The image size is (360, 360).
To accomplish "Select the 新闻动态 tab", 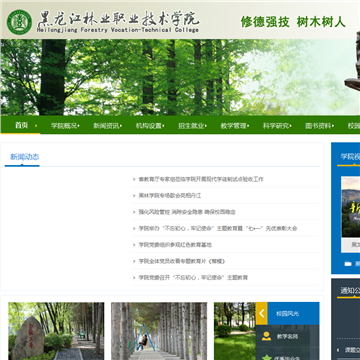I will click(x=24, y=157).
